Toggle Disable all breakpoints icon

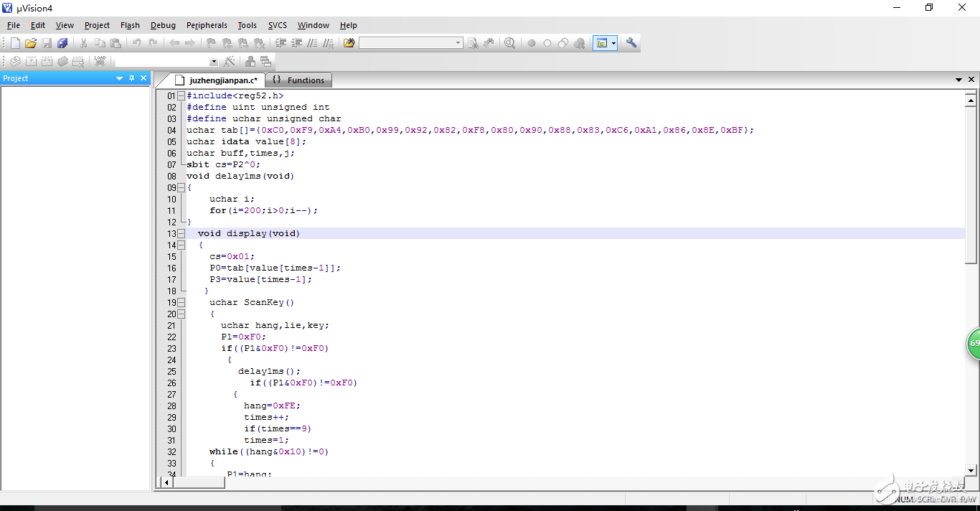click(x=563, y=43)
